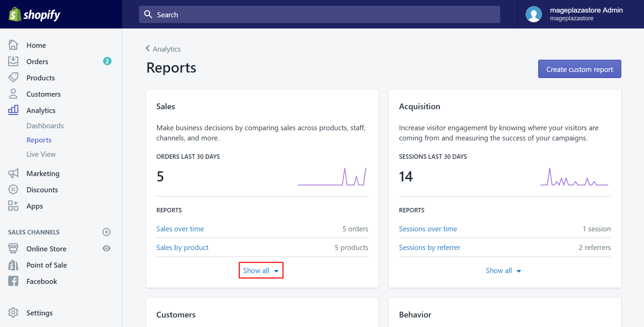The height and width of the screenshot is (327, 644).
Task: Click the Settings gear icon
Action: point(13,312)
